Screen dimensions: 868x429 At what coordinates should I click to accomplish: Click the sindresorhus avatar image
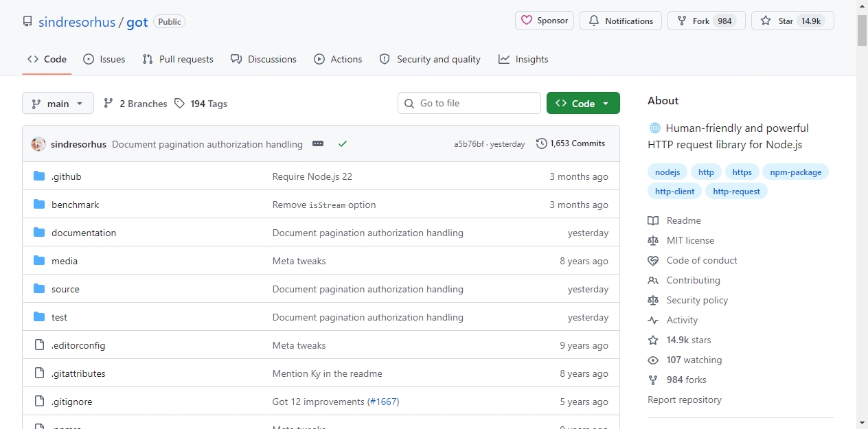click(x=38, y=144)
